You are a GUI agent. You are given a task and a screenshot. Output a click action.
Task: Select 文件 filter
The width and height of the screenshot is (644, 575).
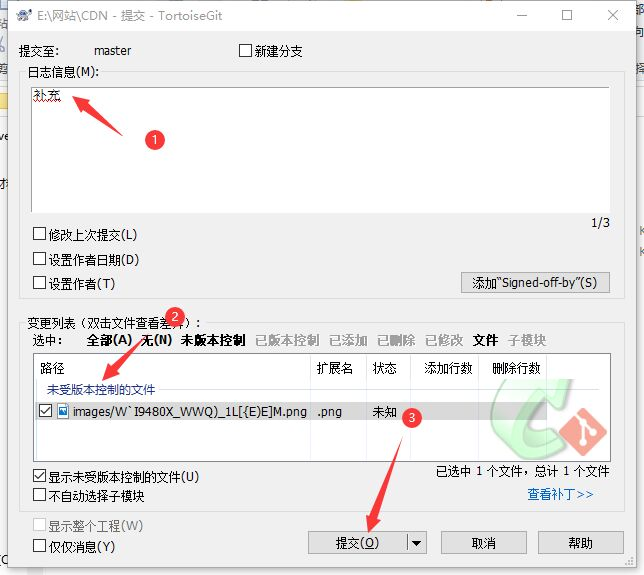click(485, 340)
